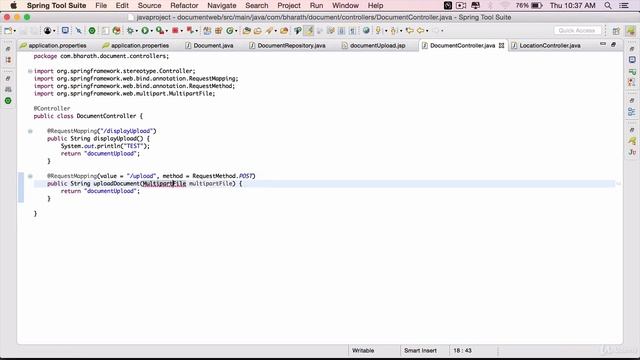This screenshot has height=360, width=640.
Task: Open the Navigate menu
Action: [222, 6]
